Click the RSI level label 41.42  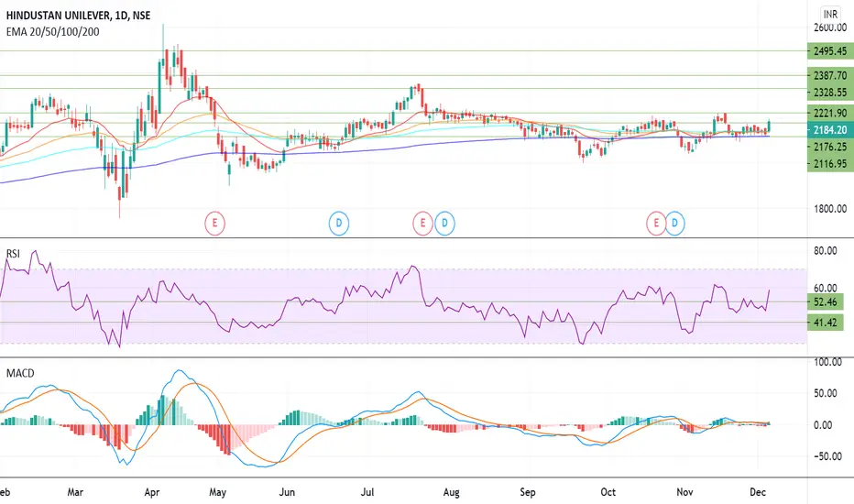point(825,323)
